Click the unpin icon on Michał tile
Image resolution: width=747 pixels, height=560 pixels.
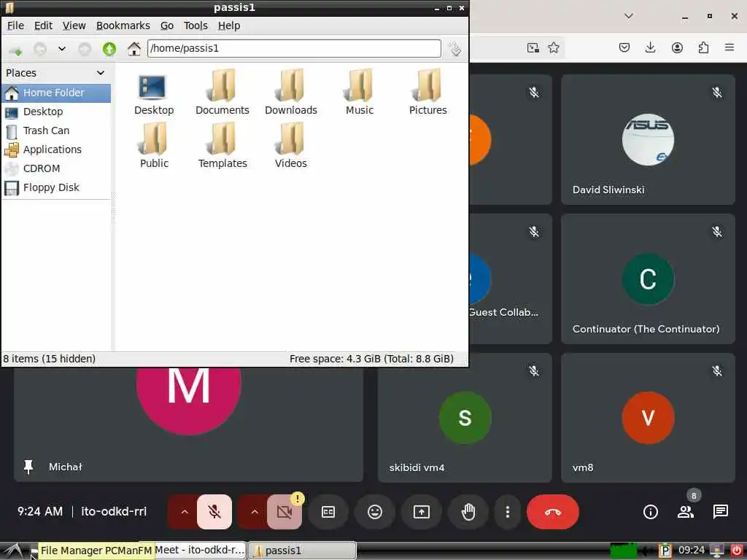[x=28, y=467]
